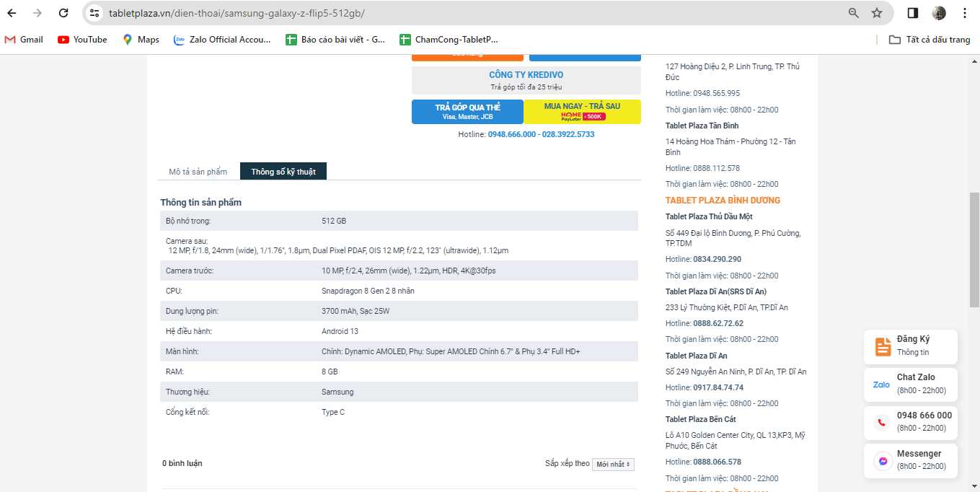Screen dimensions: 980x492
Task: Click the 0 bình luận text
Action: point(182,463)
